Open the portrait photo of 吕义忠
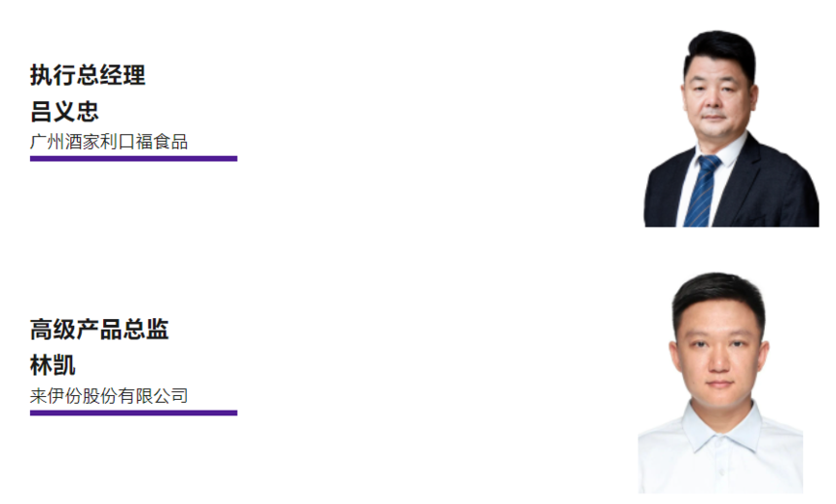 tap(732, 128)
